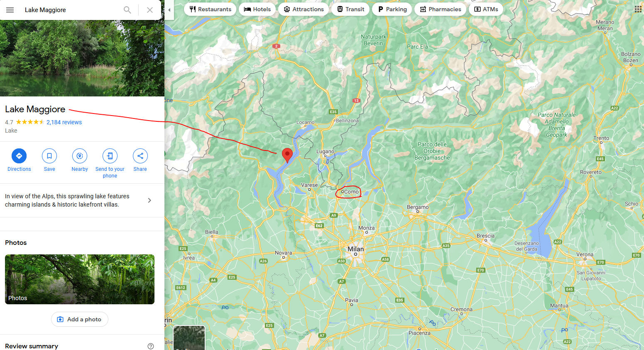Click the search magnifier icon
644x350 pixels.
pos(127,10)
